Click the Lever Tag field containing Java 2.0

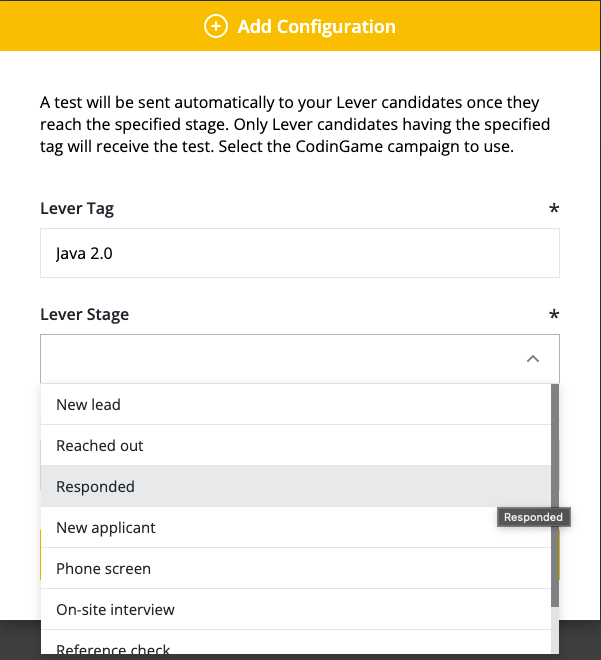coord(299,254)
